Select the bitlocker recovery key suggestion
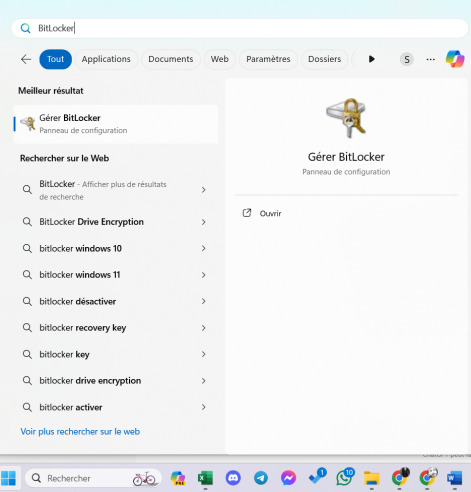This screenshot has width=471, height=492. 116,328
